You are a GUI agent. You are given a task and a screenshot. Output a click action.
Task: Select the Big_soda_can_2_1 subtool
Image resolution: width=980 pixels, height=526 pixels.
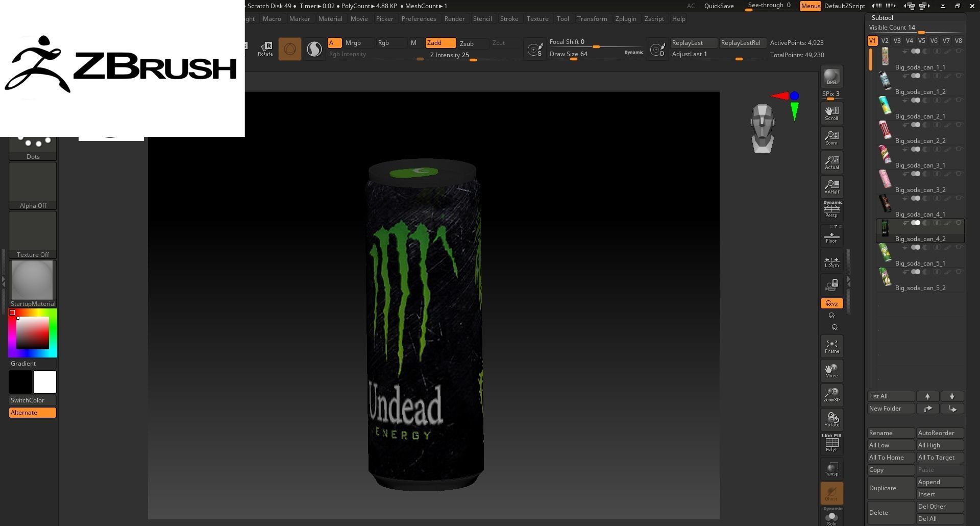[920, 109]
